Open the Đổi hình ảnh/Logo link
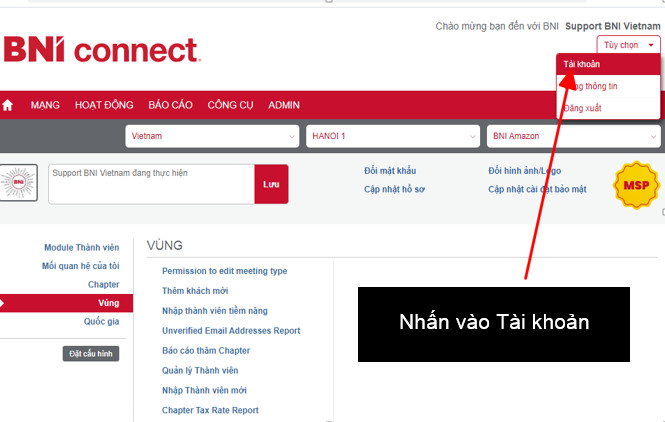 point(524,171)
